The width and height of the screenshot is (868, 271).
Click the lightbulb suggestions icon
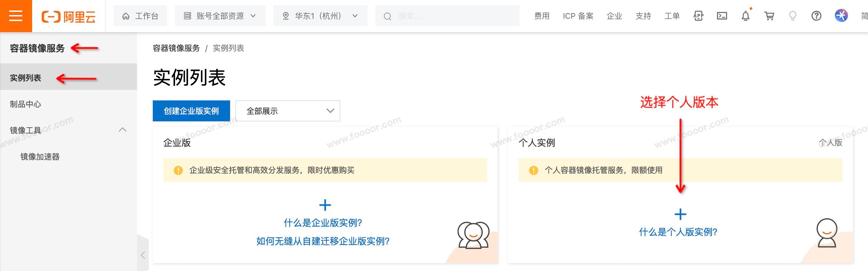tap(793, 16)
